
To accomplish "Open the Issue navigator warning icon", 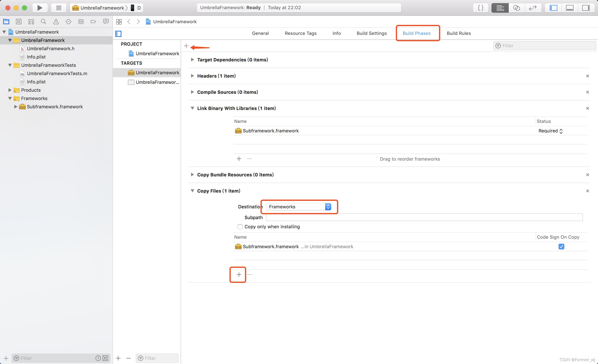I will 56,22.
